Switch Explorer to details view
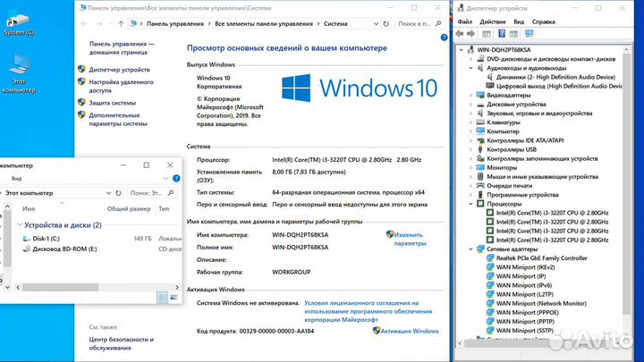The width and height of the screenshot is (644, 362). pos(162,297)
